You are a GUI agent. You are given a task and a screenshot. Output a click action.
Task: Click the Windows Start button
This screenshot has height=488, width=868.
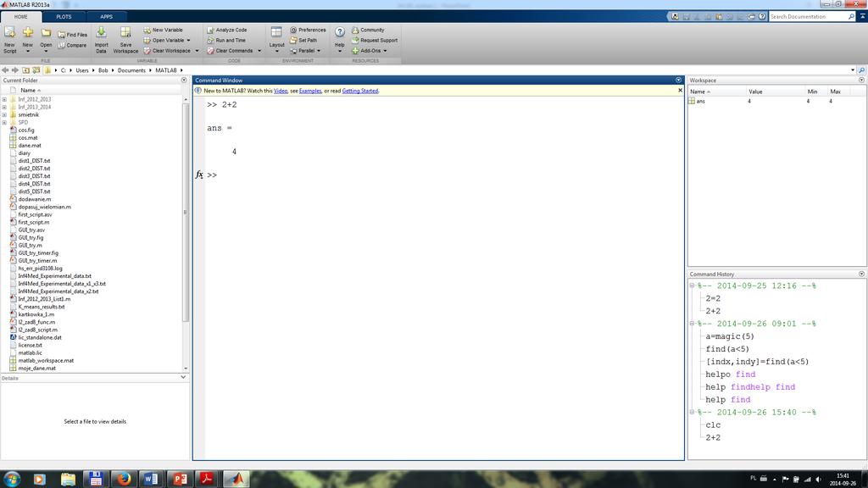[x=12, y=479]
